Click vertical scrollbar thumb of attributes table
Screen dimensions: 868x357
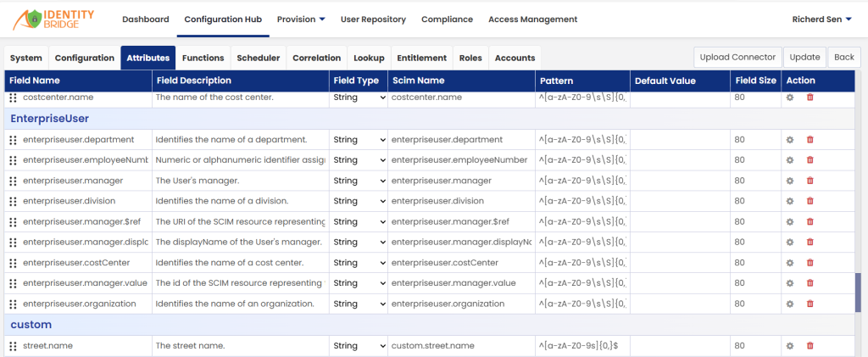pyautogui.click(x=858, y=293)
